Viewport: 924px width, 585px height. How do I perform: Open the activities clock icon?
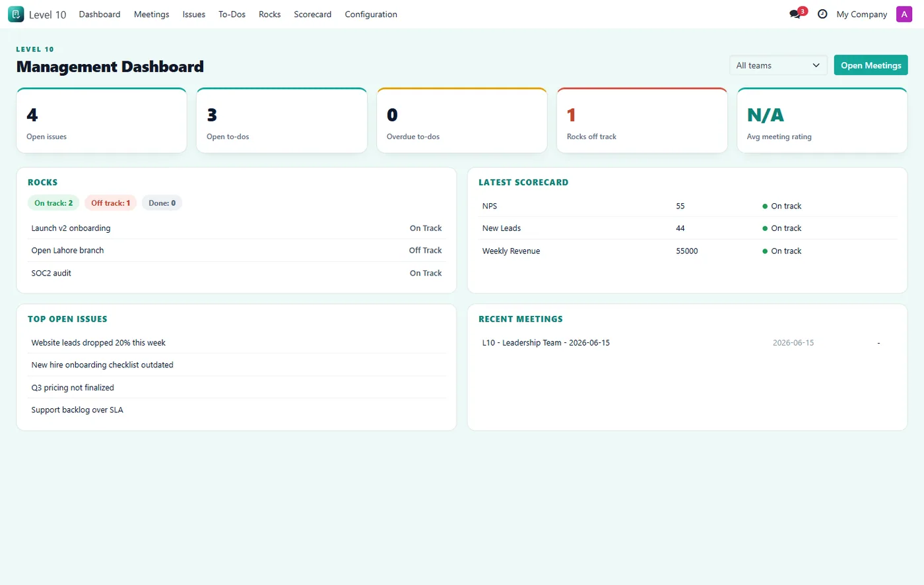[x=822, y=14]
